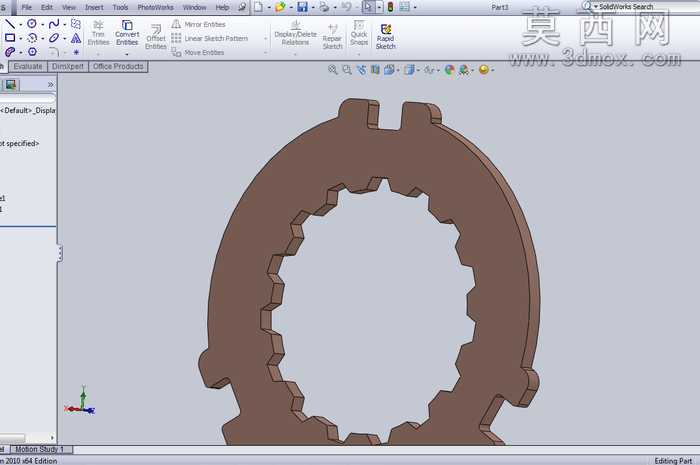Open the Window menu

(x=195, y=7)
